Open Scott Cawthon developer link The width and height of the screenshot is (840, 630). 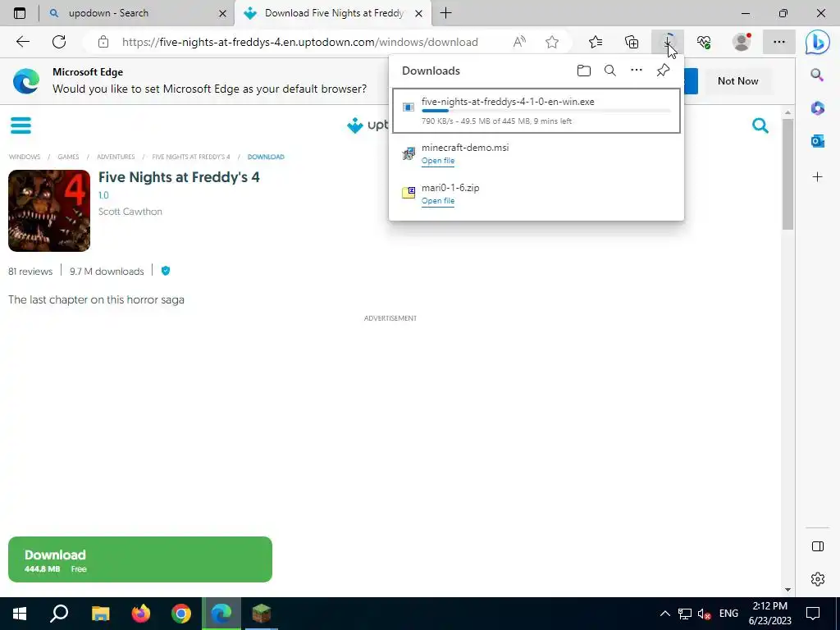pos(130,212)
